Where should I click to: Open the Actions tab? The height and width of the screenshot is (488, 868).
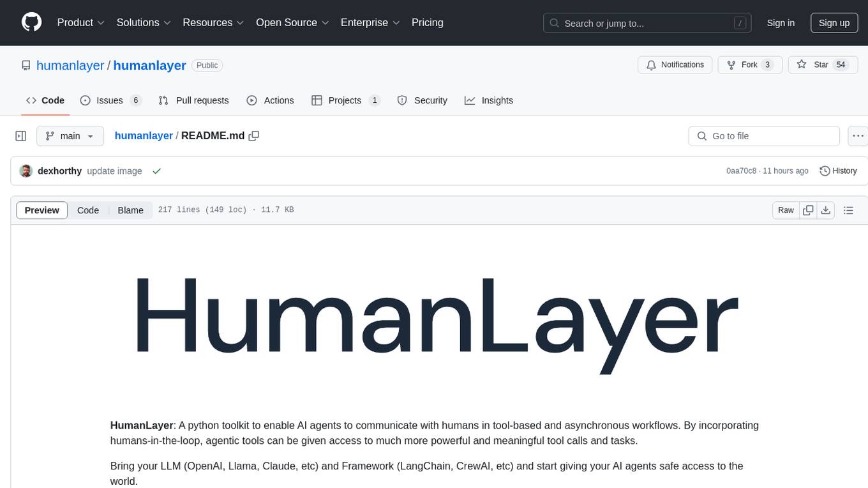click(270, 100)
